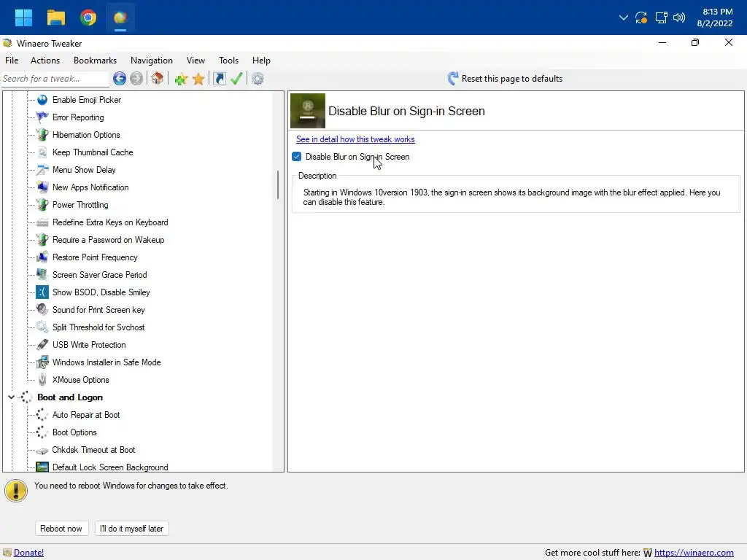Click I'll do it myself later button
747x560 pixels.
pos(131,529)
